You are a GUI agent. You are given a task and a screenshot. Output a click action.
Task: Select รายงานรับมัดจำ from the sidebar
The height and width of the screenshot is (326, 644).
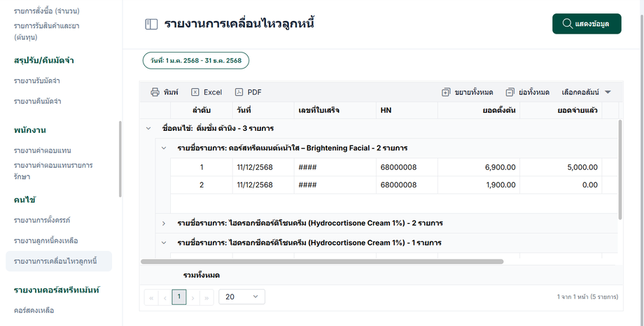36,81
